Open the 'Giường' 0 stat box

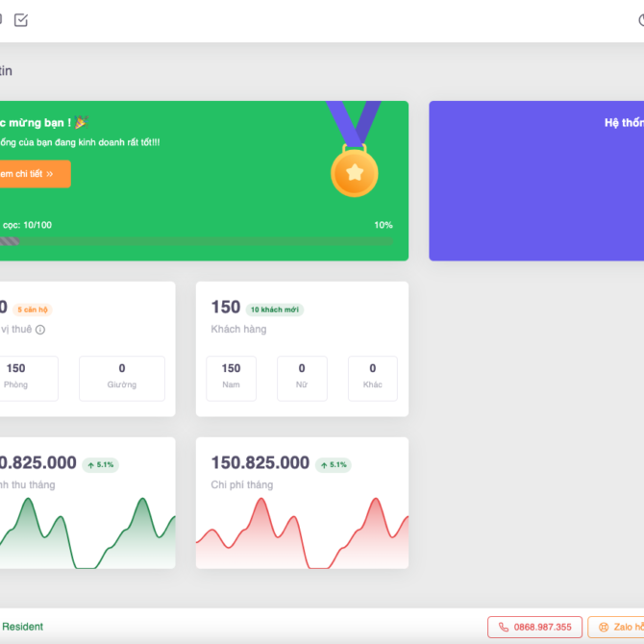pyautogui.click(x=122, y=378)
